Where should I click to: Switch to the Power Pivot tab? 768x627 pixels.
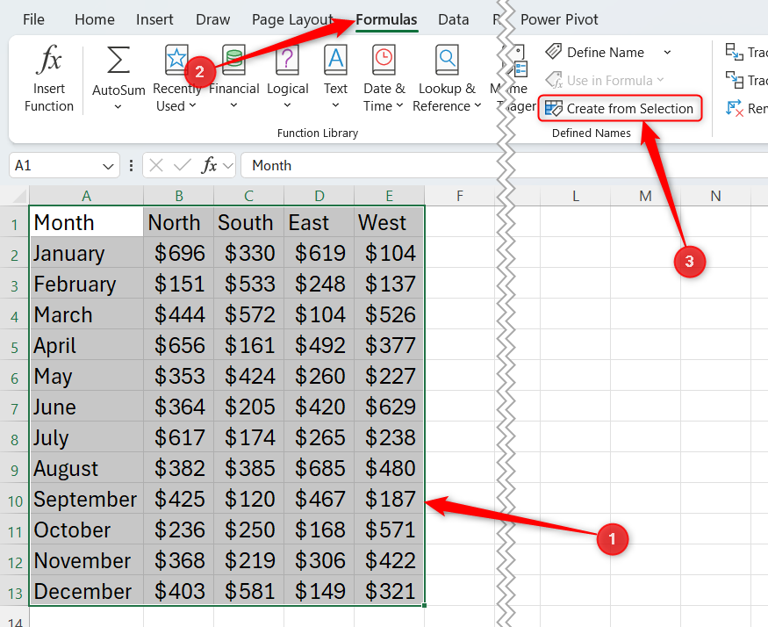(559, 20)
